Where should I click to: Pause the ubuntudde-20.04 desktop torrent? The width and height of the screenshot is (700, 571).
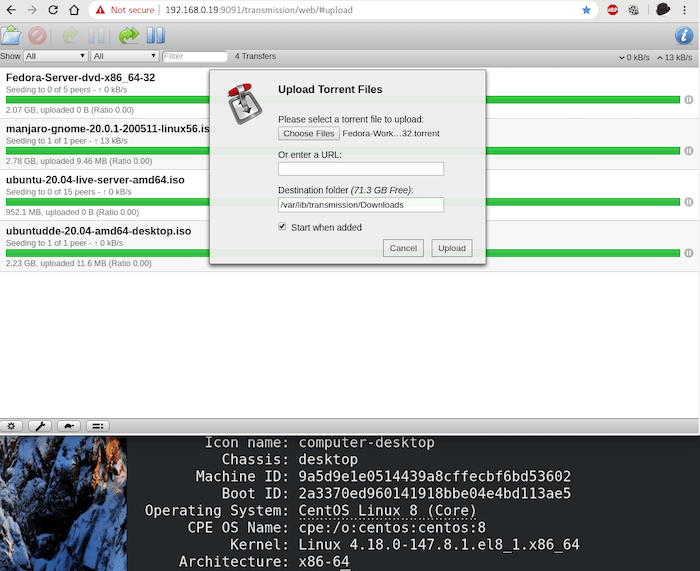689,253
